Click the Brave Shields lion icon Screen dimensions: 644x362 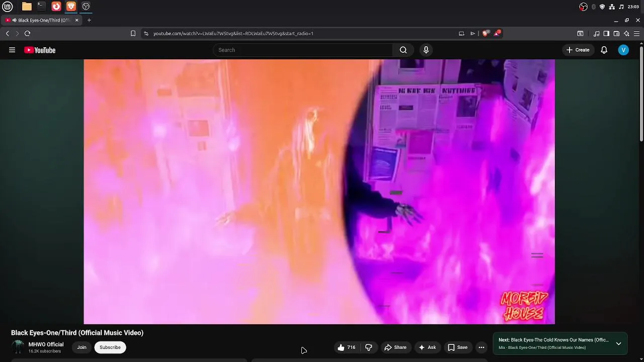[485, 33]
